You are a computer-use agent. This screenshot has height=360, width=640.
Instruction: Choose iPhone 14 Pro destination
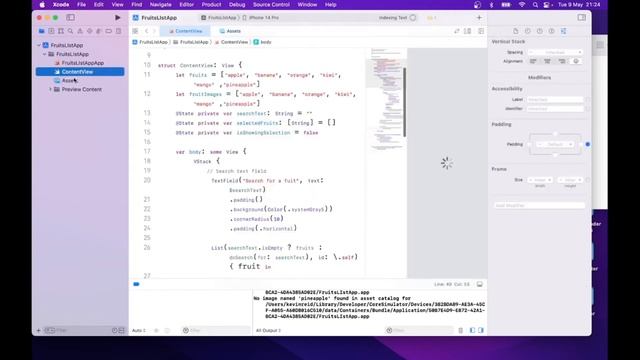pos(261,18)
